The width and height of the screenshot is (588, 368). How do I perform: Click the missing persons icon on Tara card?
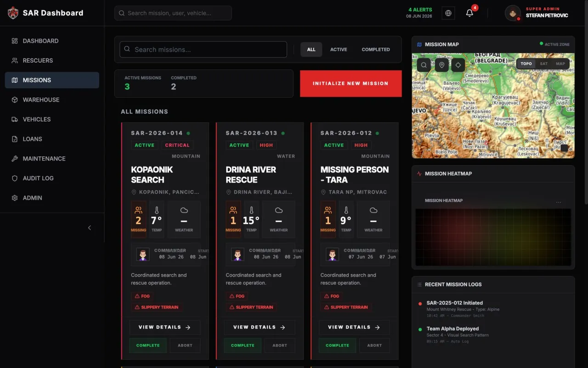click(x=328, y=210)
